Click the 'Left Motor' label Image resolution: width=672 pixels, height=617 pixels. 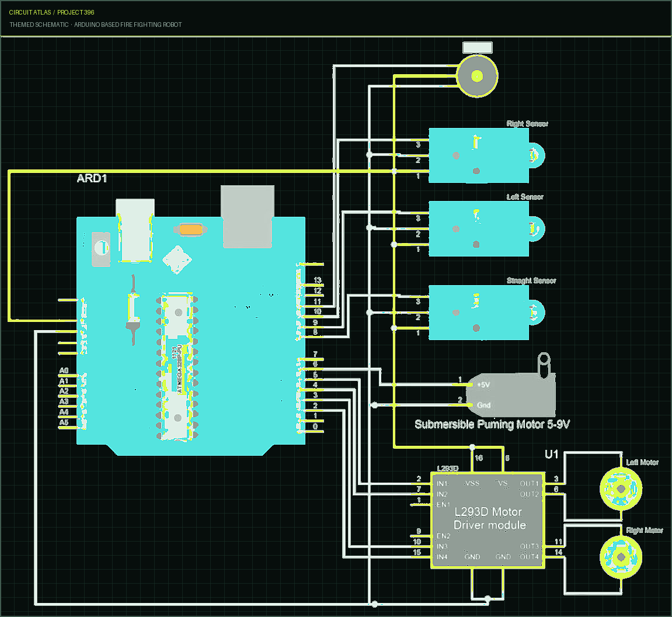(x=642, y=462)
